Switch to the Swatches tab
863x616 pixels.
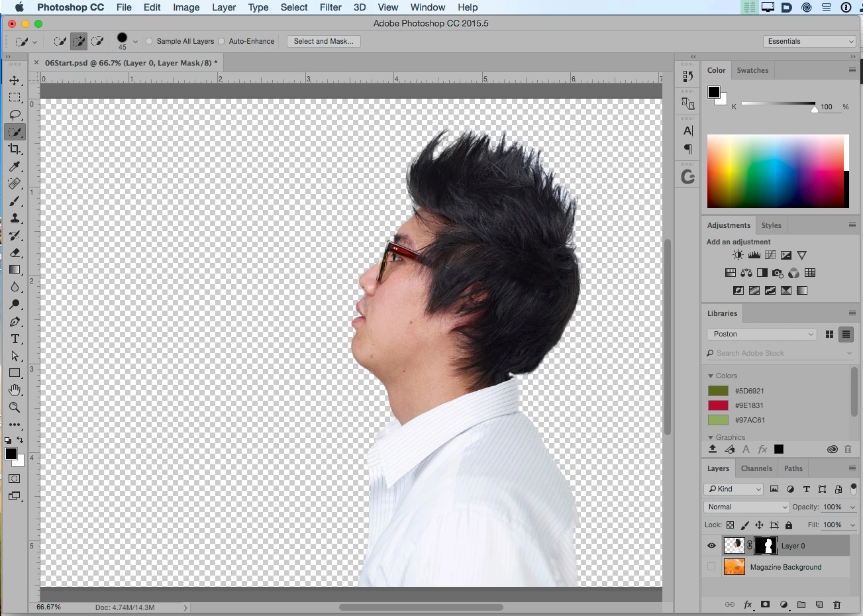(752, 70)
